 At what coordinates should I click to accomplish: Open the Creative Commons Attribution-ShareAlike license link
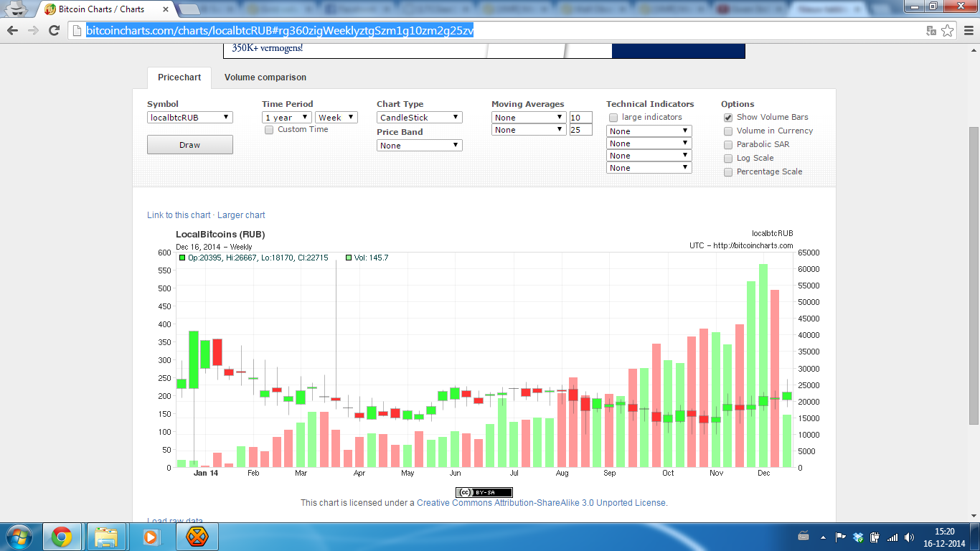point(542,503)
